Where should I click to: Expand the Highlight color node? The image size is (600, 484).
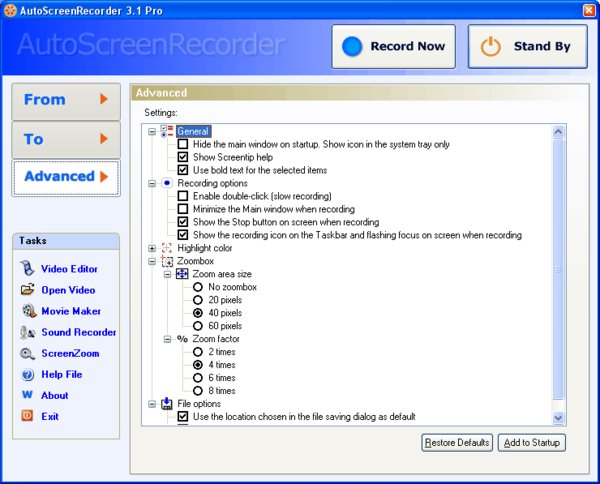152,248
